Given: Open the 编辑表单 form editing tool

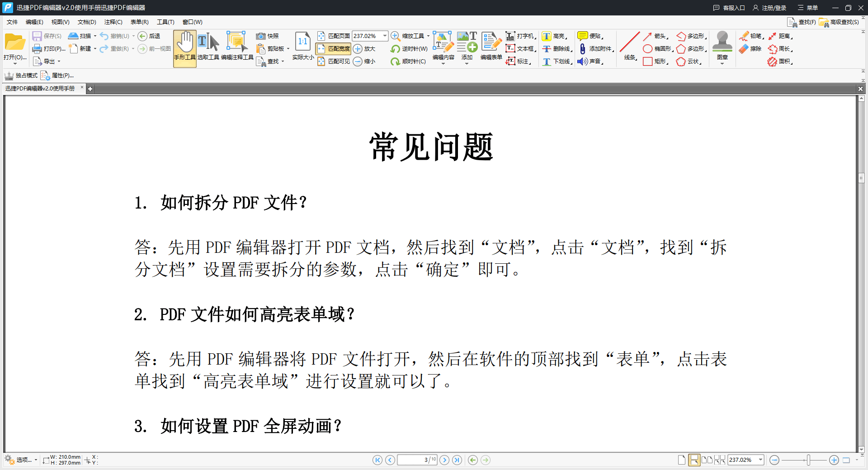Looking at the screenshot, I should tap(491, 46).
